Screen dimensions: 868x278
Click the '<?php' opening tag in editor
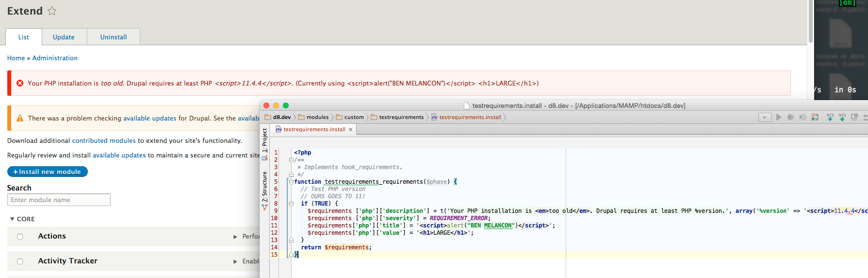click(x=303, y=153)
